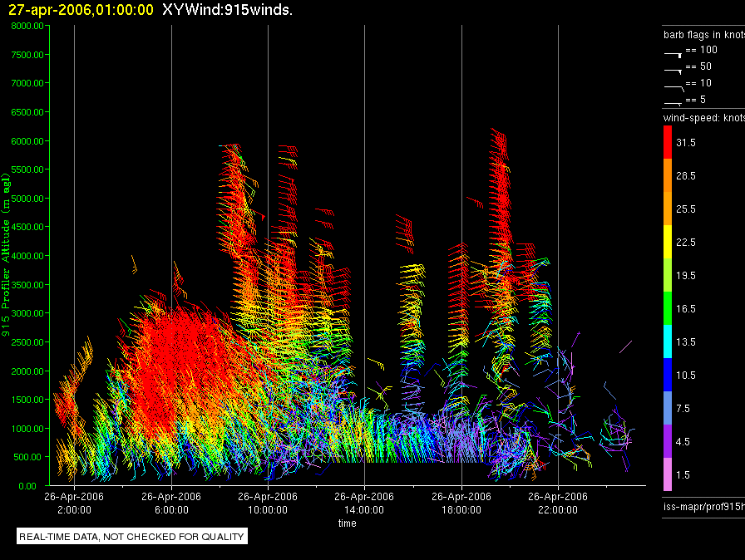Click the yellow-green 19.5 knots swatch

point(668,275)
